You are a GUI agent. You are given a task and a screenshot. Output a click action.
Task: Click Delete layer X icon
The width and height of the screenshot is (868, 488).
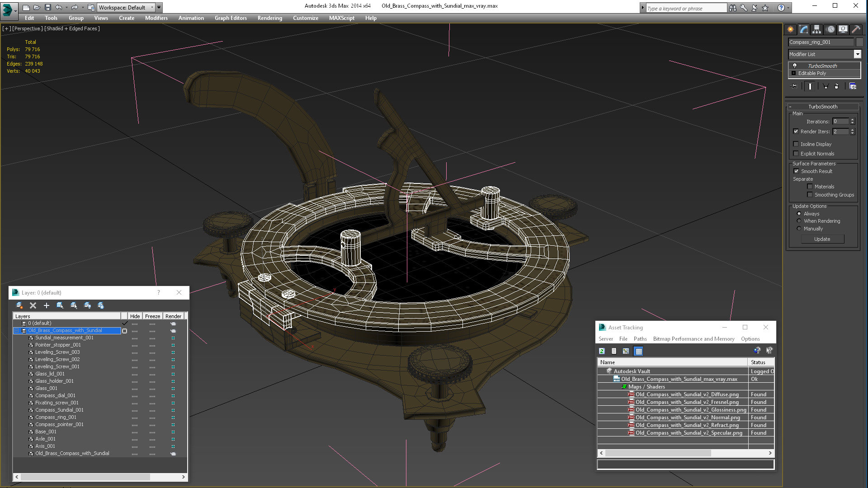click(33, 305)
